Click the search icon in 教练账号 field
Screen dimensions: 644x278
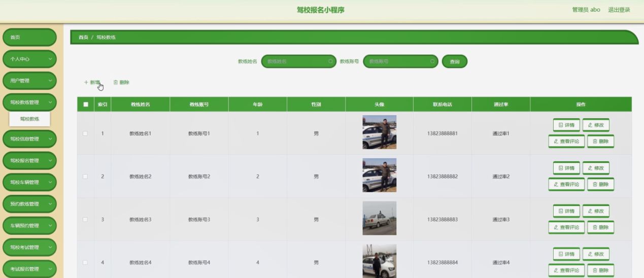(432, 61)
